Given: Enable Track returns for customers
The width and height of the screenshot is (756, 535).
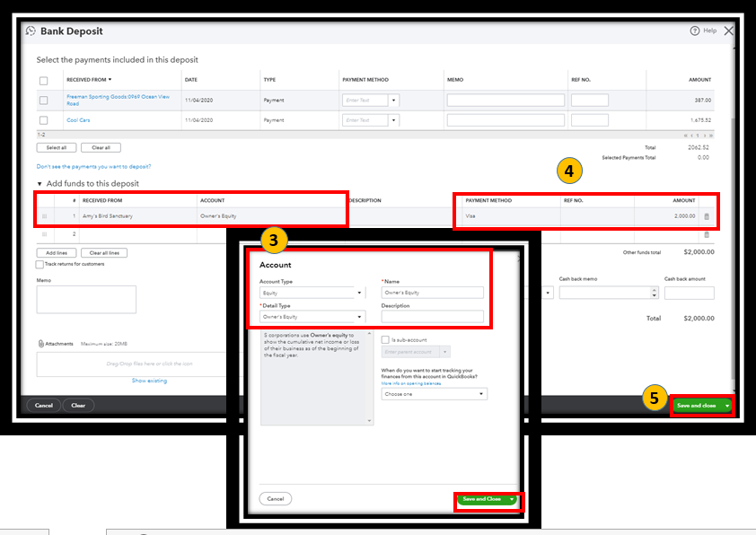Looking at the screenshot, I should (40, 264).
